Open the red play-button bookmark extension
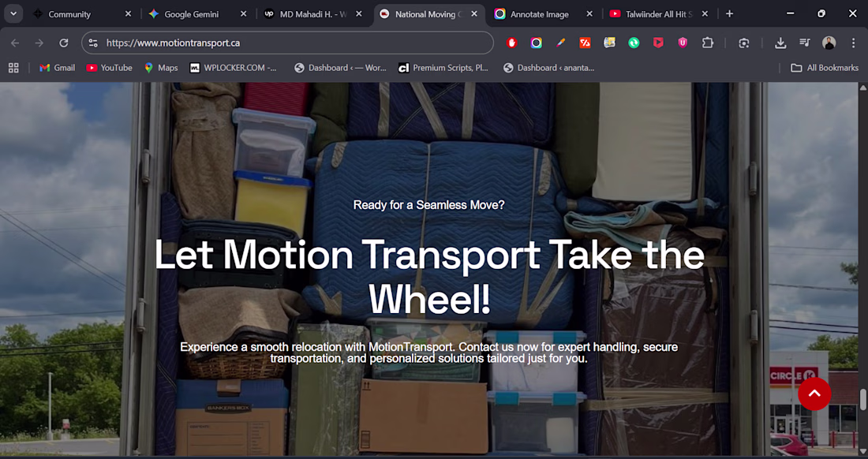This screenshot has height=459, width=868. tap(658, 43)
